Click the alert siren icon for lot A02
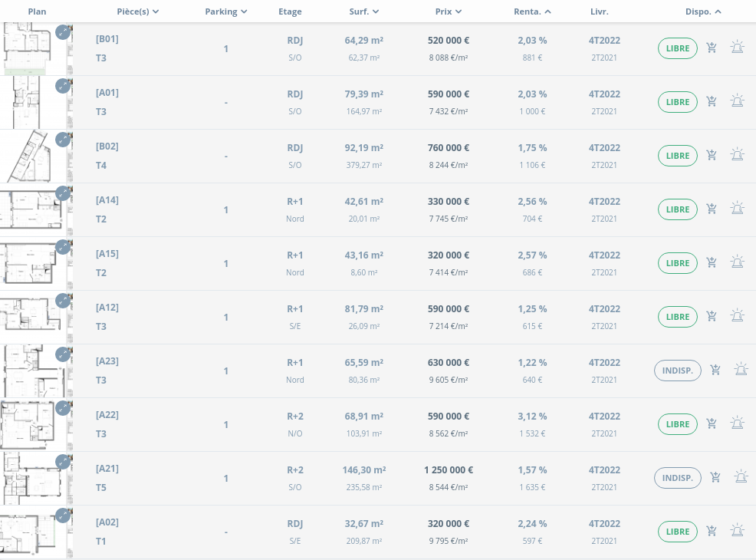756x560 pixels. [x=737, y=531]
